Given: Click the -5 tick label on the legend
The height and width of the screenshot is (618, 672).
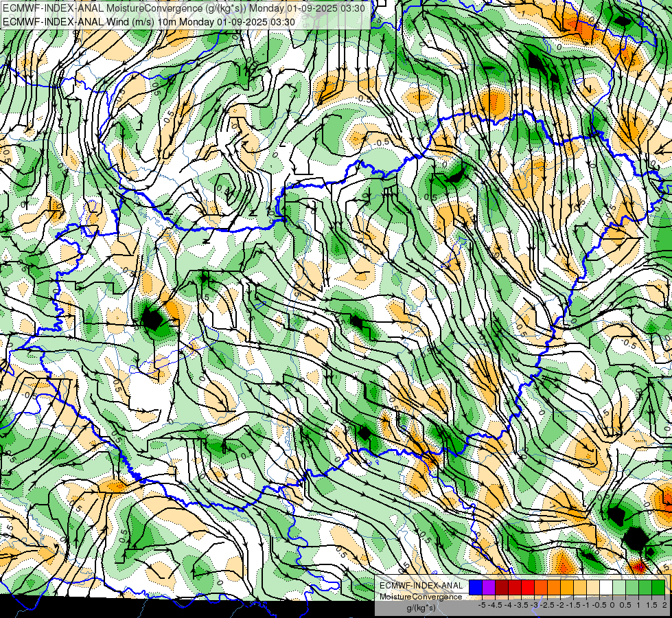Looking at the screenshot, I should 482,605.
